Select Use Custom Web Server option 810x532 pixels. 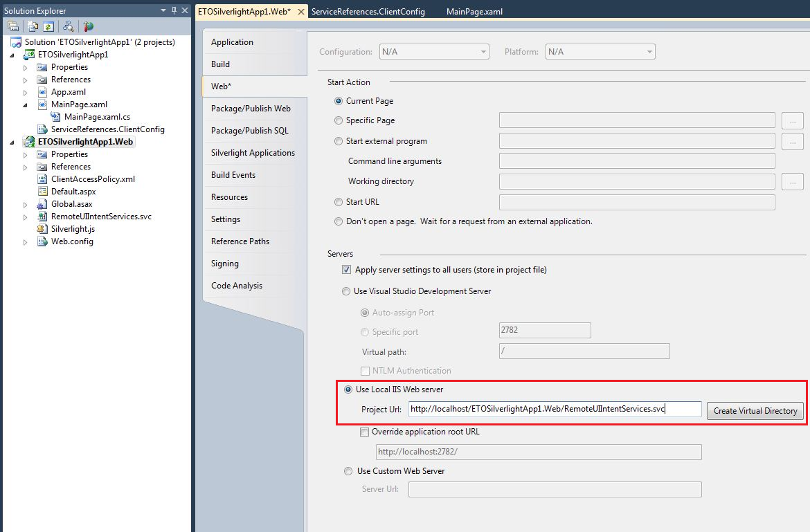pos(348,471)
